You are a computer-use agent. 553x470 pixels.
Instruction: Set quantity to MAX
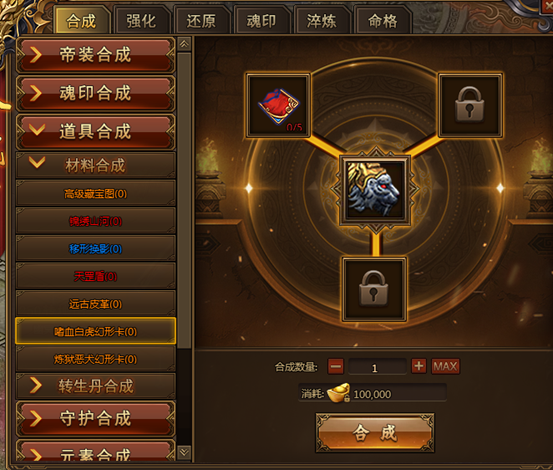(445, 366)
